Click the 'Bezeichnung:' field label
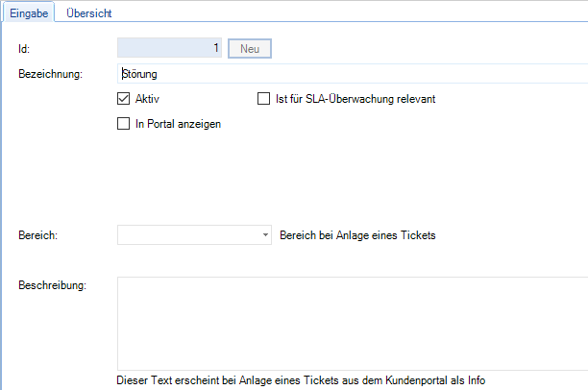Viewport: 588px width, 390px height. [51, 73]
